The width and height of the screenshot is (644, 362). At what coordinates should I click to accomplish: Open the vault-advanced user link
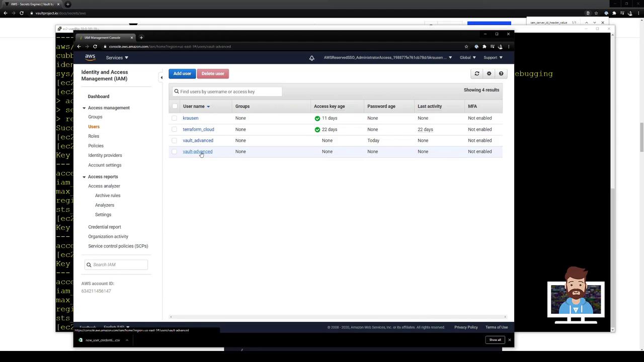pos(197,152)
